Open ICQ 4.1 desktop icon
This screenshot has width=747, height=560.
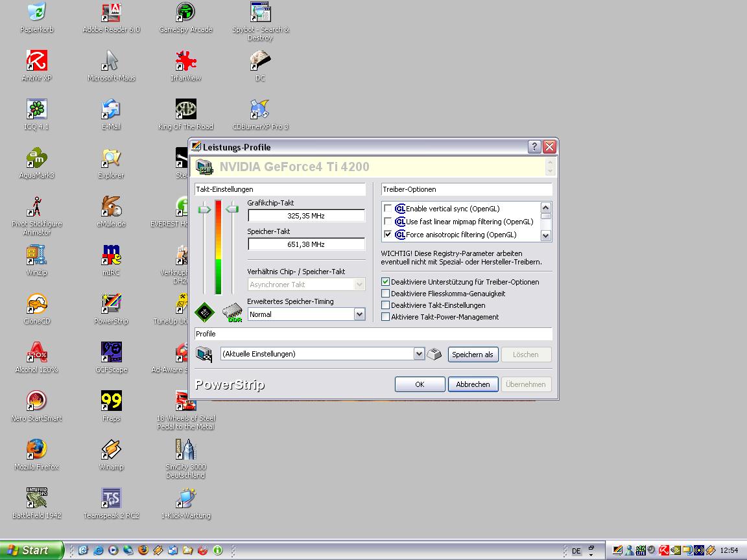coord(37,109)
